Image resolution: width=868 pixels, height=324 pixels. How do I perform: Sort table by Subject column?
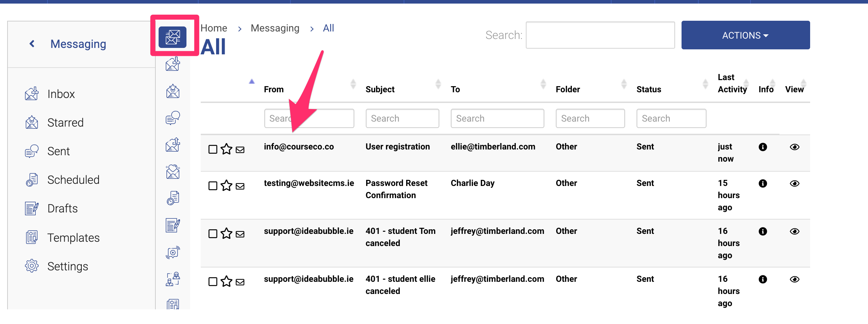tap(380, 89)
